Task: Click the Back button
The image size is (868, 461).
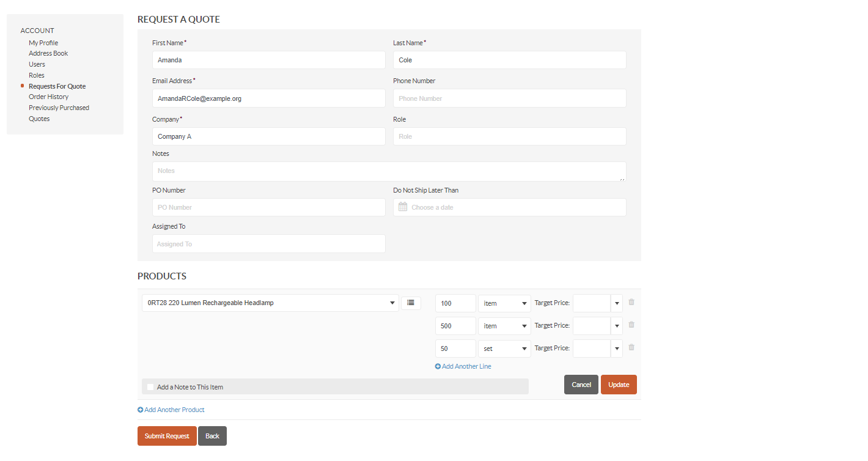Action: pos(212,436)
